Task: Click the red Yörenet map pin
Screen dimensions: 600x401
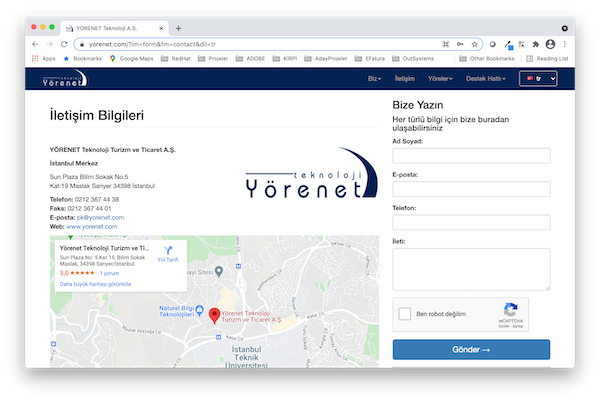Action: (x=214, y=316)
